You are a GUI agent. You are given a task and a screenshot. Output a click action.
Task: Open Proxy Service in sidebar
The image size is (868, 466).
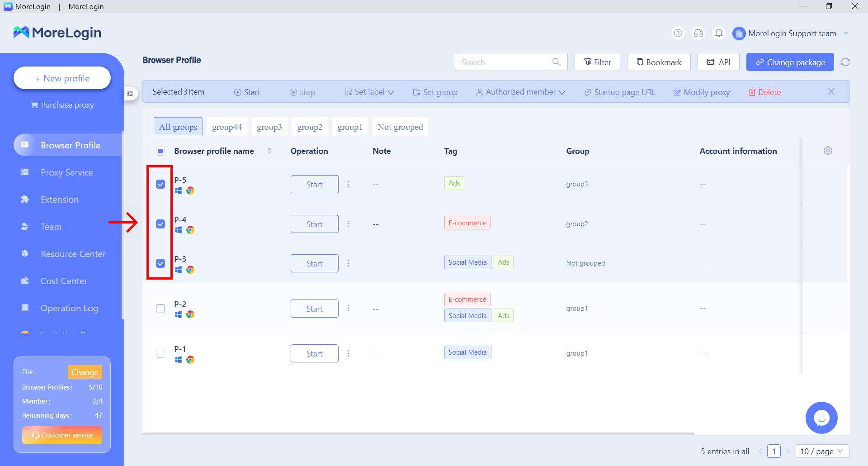[x=67, y=172]
